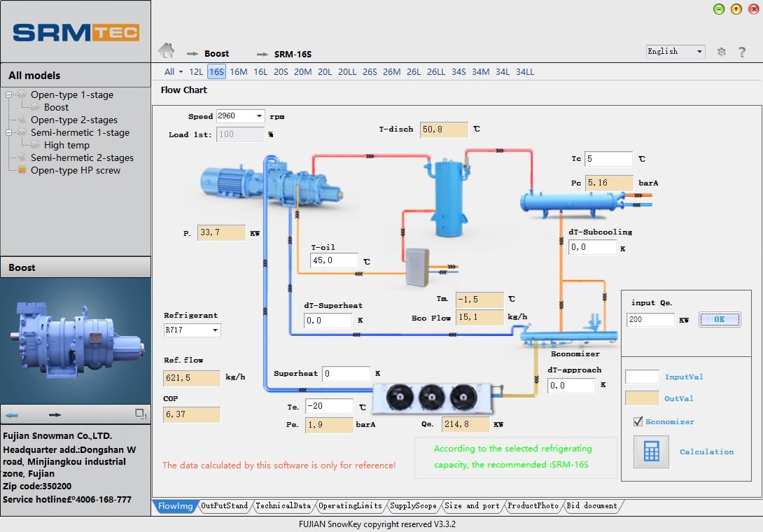Select the 26S model link
The width and height of the screenshot is (763, 532).
coord(370,71)
